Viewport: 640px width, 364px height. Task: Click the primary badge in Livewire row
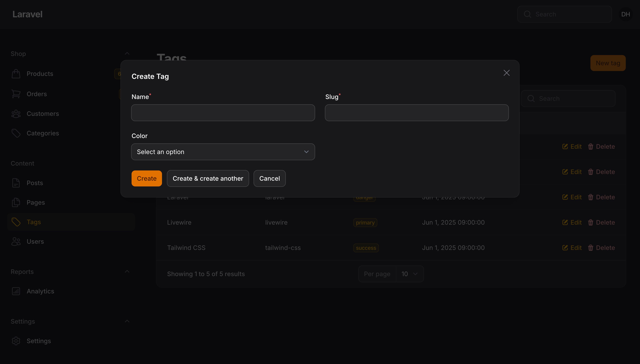365,223
